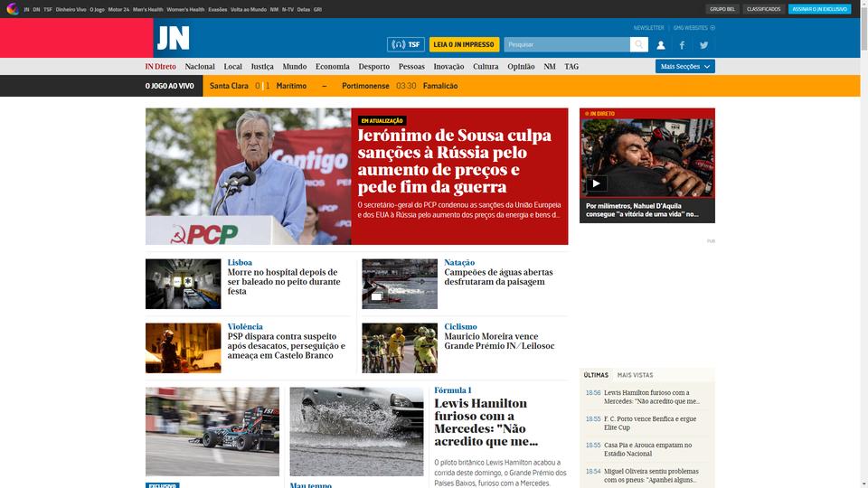Screen dimensions: 868x488
Task: Click the ambulance interior thumbnail
Action: click(184, 283)
